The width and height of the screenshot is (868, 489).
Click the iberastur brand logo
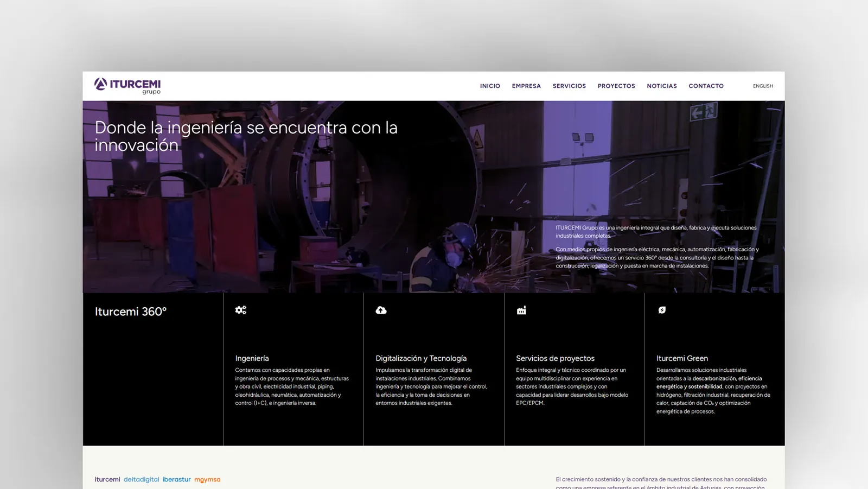pos(176,479)
